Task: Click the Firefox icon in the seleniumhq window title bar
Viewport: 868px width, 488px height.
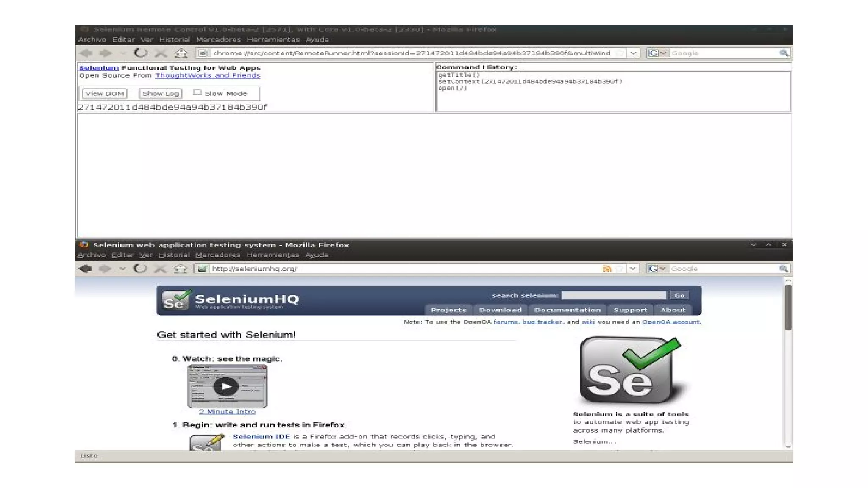Action: [83, 245]
